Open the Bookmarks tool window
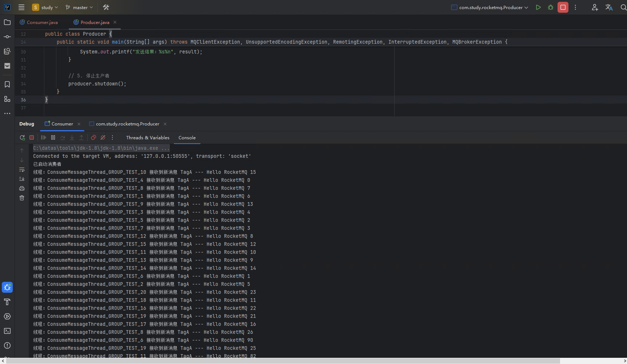This screenshot has width=627, height=364. coord(7,84)
